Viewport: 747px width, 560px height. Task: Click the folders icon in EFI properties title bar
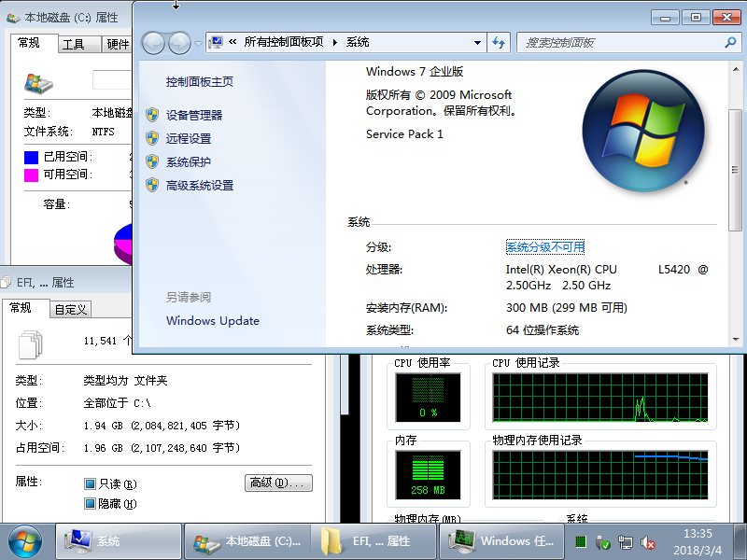7,283
